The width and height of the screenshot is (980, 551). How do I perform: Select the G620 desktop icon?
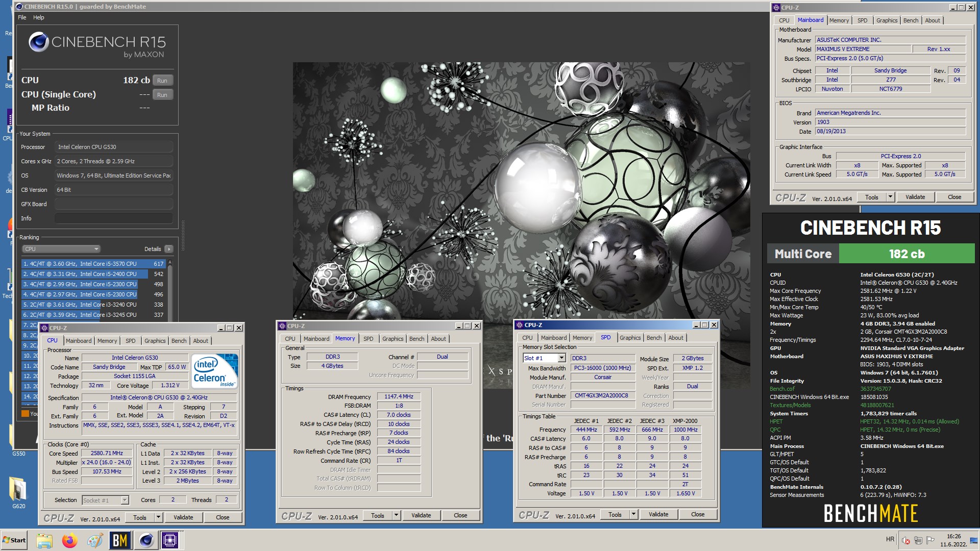coord(18,492)
